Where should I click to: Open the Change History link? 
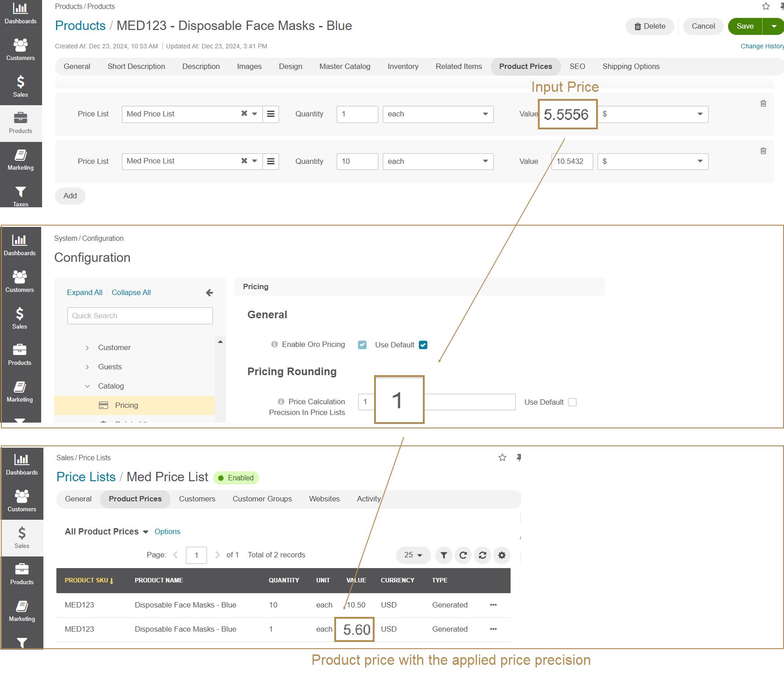(762, 46)
